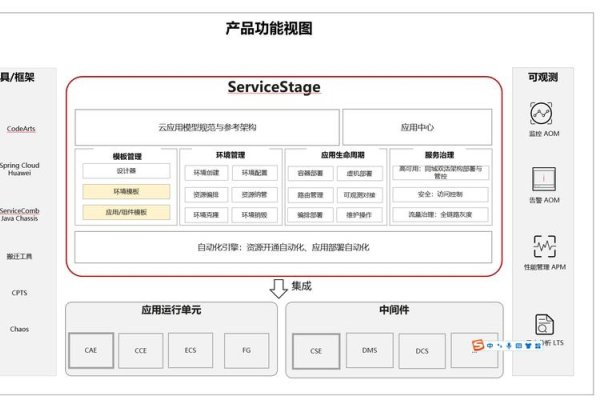Click the 设计器 box under 模板管理

point(126,171)
